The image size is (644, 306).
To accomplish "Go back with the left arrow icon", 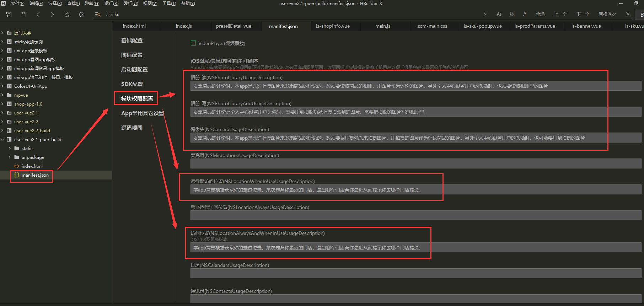I will coord(38,15).
